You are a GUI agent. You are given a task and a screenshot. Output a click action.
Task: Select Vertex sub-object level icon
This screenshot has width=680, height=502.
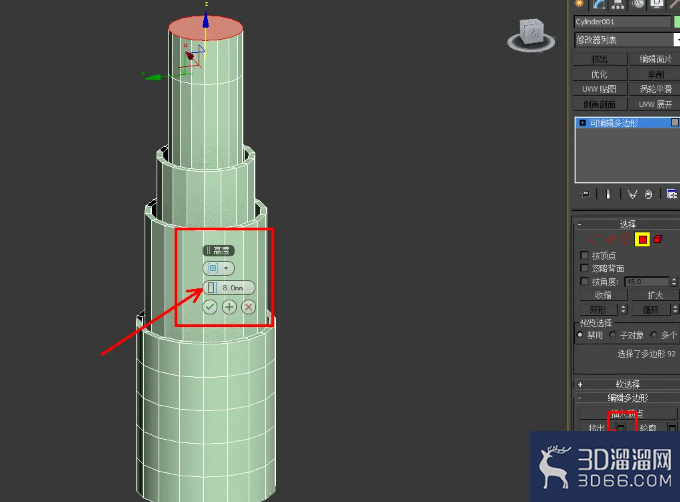coord(594,239)
